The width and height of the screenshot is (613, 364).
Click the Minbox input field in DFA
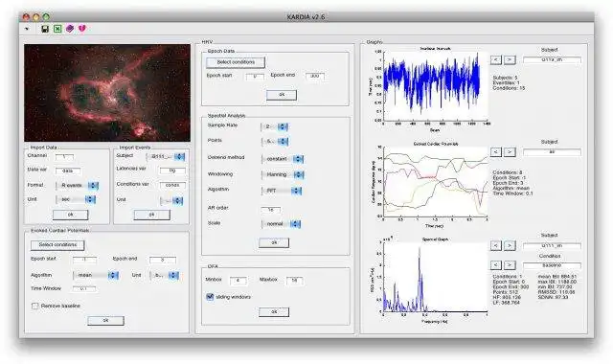coord(238,281)
